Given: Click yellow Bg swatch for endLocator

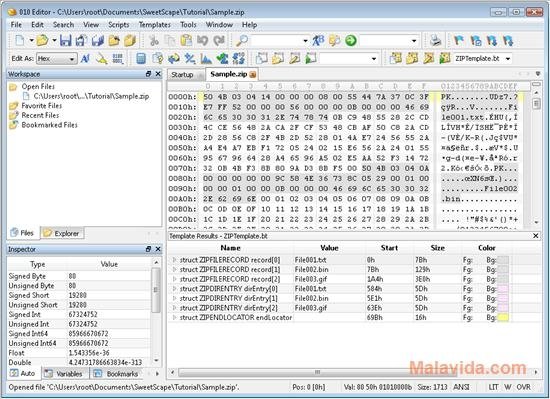Looking at the screenshot, I should tap(503, 318).
